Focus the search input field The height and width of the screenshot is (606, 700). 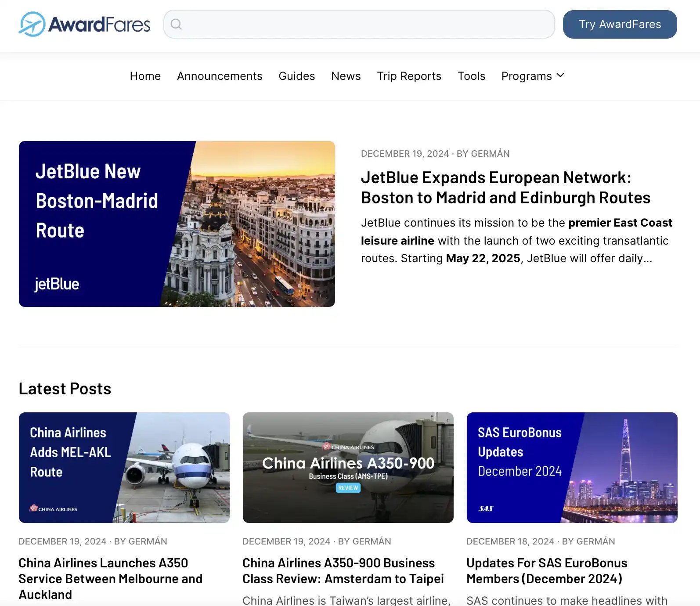(359, 24)
